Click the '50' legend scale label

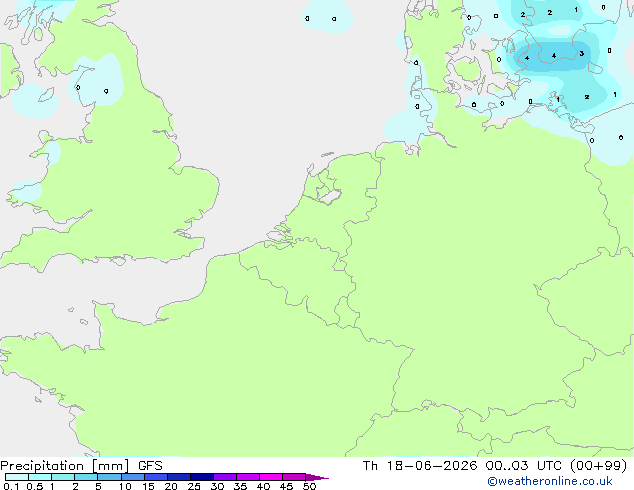point(310,486)
